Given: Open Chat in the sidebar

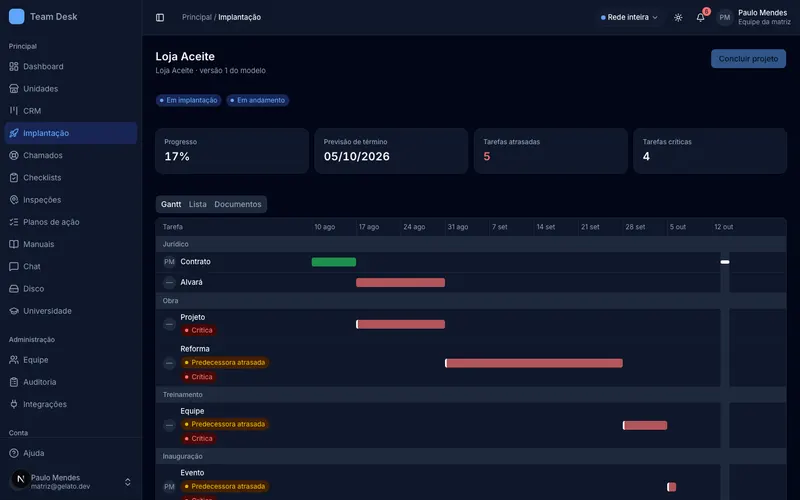Looking at the screenshot, I should [70, 266].
